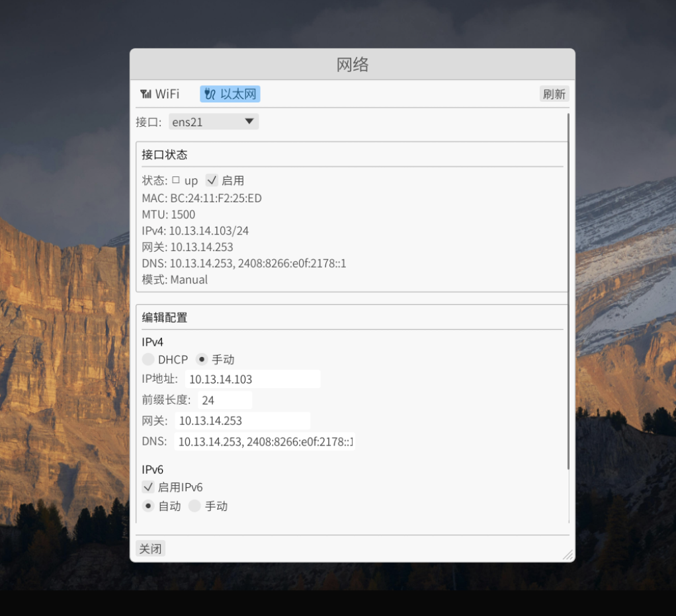Toggle the 'up' status checkbox

pos(176,180)
